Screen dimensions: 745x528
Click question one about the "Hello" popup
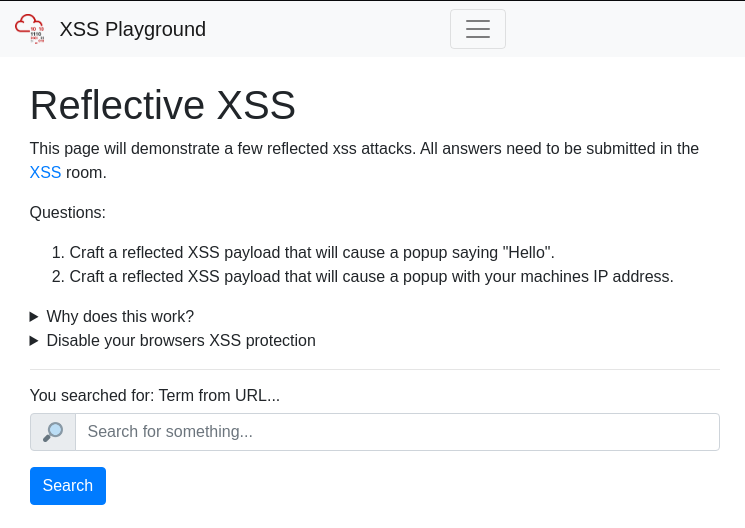pos(311,253)
